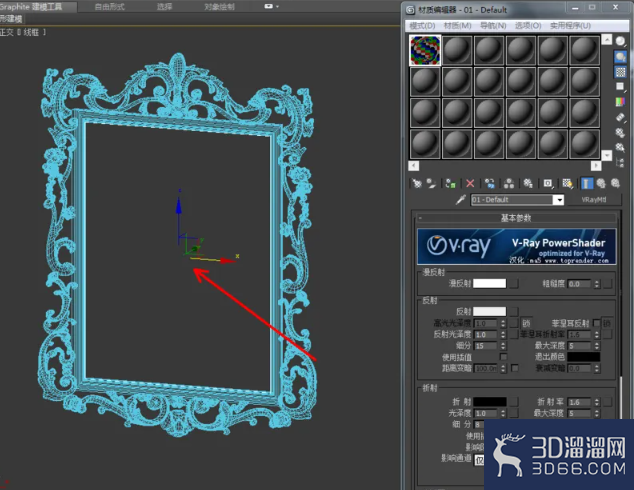Screen dimensions: 634x490
Task: Click map slot button next to 漫反射 swatch
Action: (514, 283)
